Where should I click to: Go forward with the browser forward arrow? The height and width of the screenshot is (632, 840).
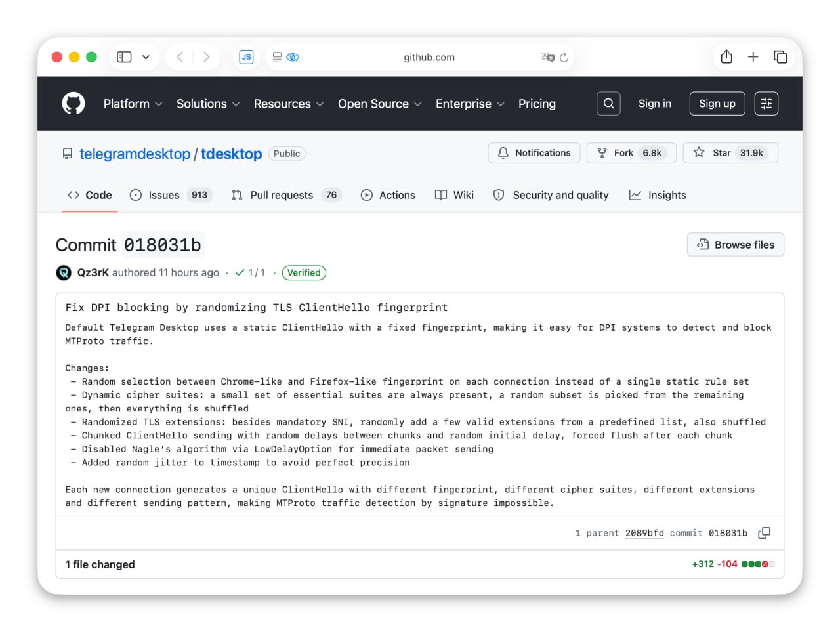(206, 57)
